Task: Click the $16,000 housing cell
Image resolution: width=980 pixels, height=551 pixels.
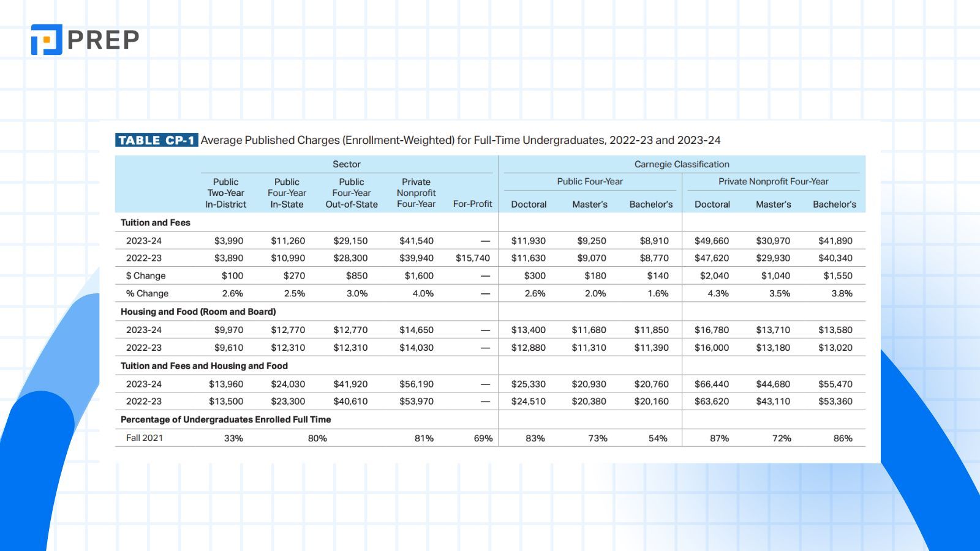Action: coord(712,347)
